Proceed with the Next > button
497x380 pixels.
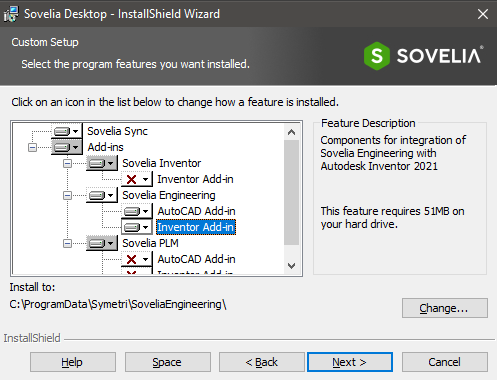350,362
